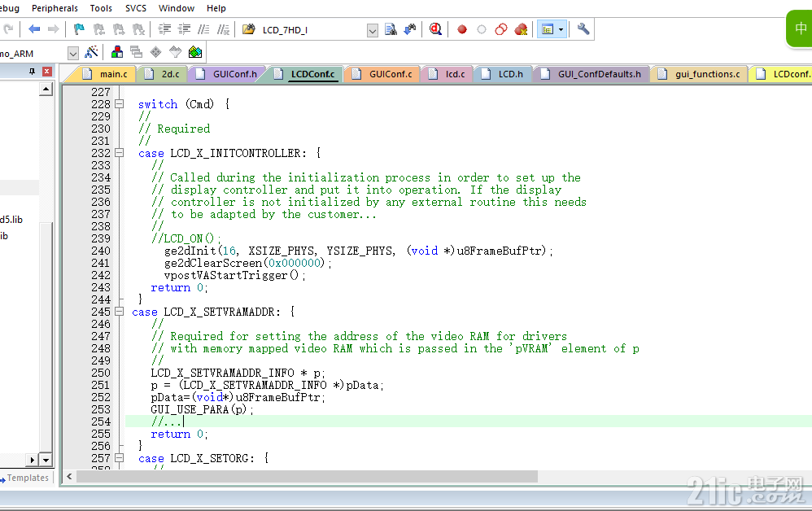The width and height of the screenshot is (812, 511).
Task: Open the Peripherals menu
Action: click(x=55, y=8)
